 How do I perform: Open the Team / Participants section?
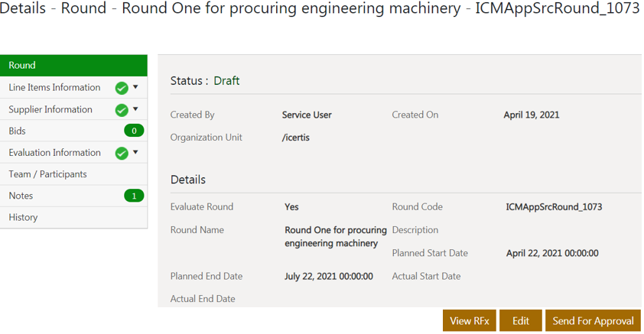(x=47, y=174)
